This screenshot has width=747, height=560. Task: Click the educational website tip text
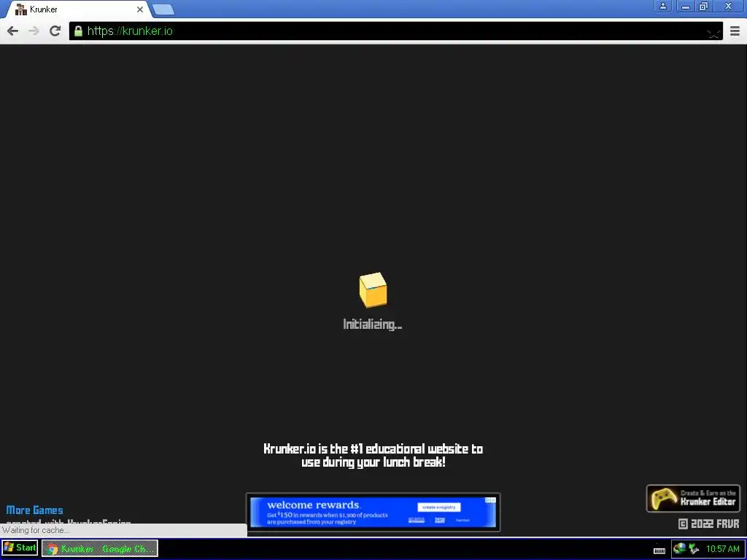click(x=373, y=456)
